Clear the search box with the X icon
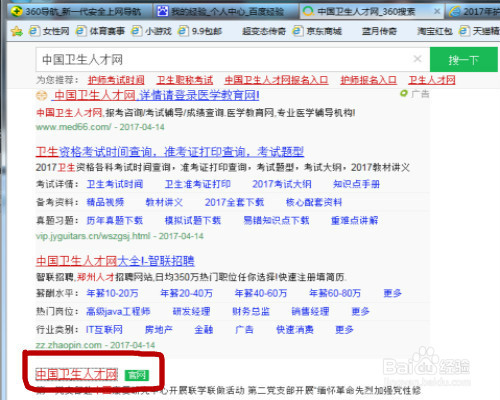 coord(417,59)
